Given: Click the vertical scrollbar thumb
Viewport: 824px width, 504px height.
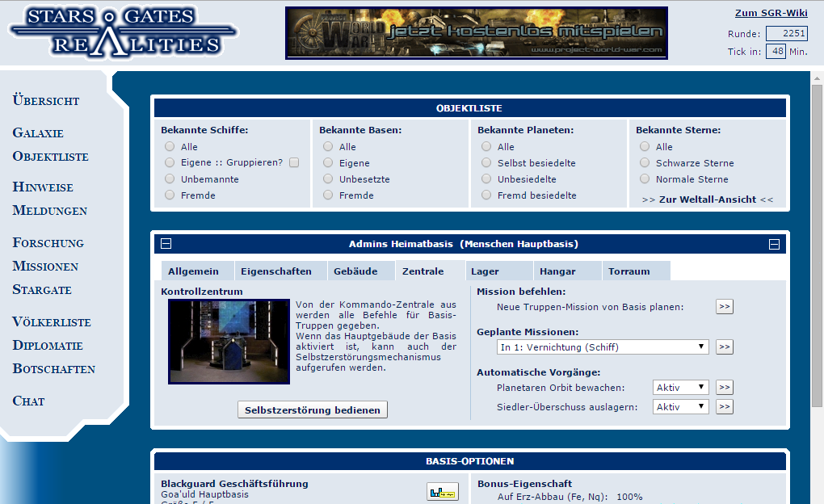Looking at the screenshot, I should [817, 245].
